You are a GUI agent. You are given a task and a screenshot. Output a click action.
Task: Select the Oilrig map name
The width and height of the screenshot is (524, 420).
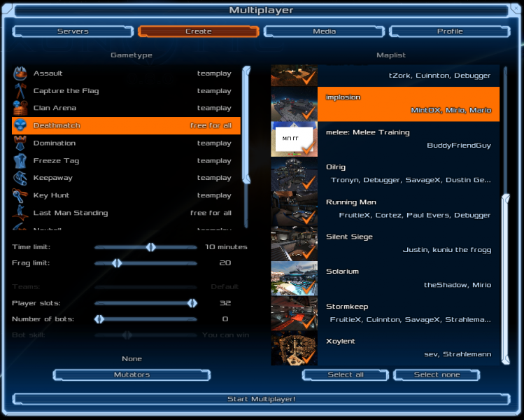(x=336, y=167)
